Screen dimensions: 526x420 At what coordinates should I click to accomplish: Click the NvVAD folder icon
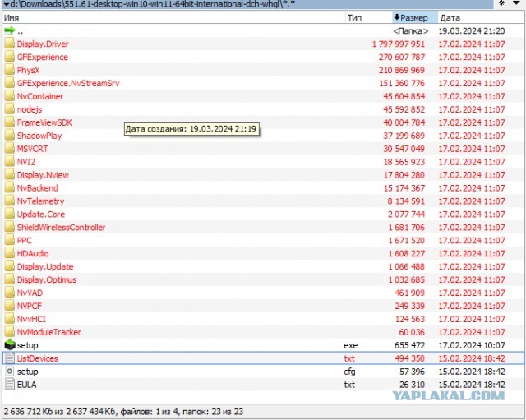[x=10, y=292]
